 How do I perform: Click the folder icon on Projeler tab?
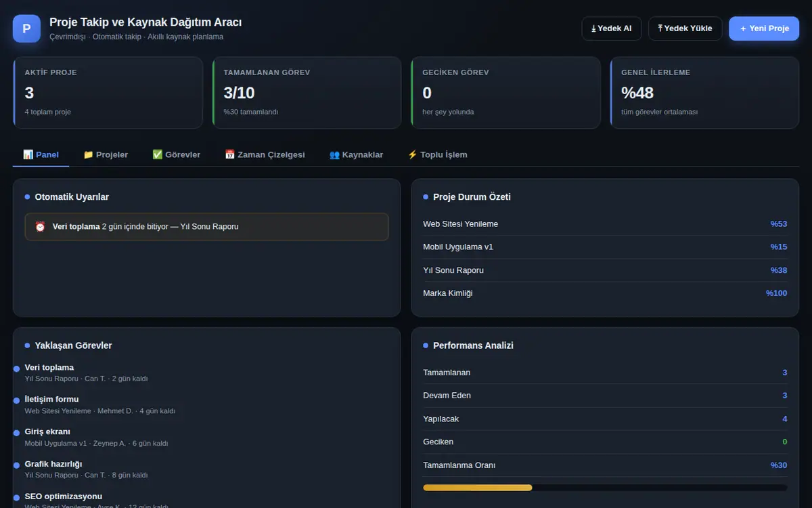[88, 154]
